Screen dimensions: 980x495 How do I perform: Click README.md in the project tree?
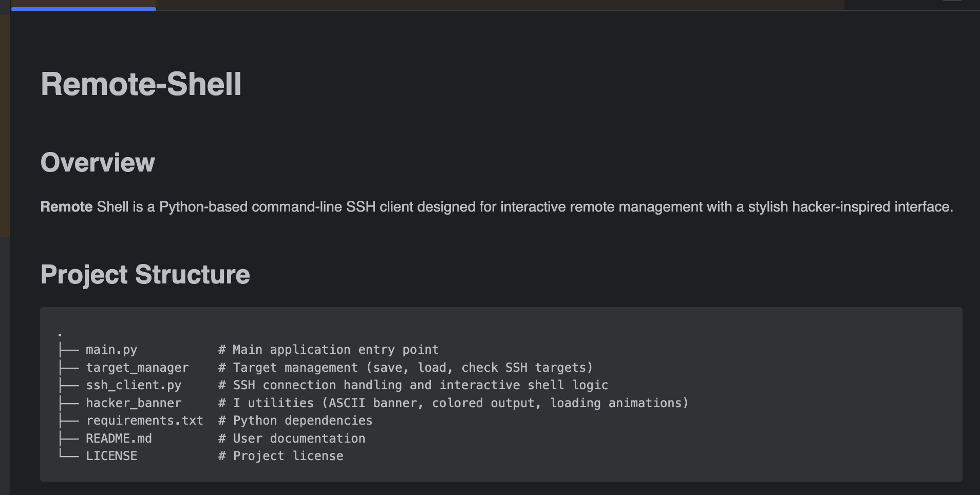(119, 439)
